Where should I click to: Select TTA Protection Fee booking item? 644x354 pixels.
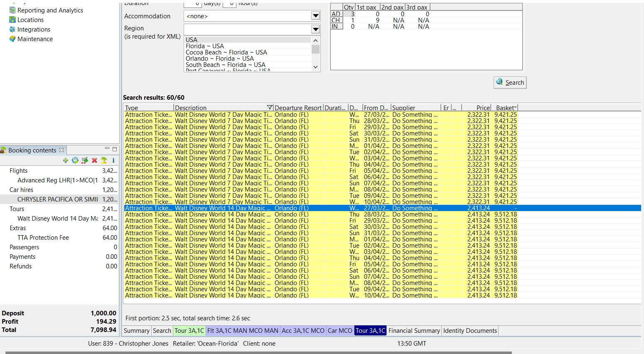pos(43,238)
